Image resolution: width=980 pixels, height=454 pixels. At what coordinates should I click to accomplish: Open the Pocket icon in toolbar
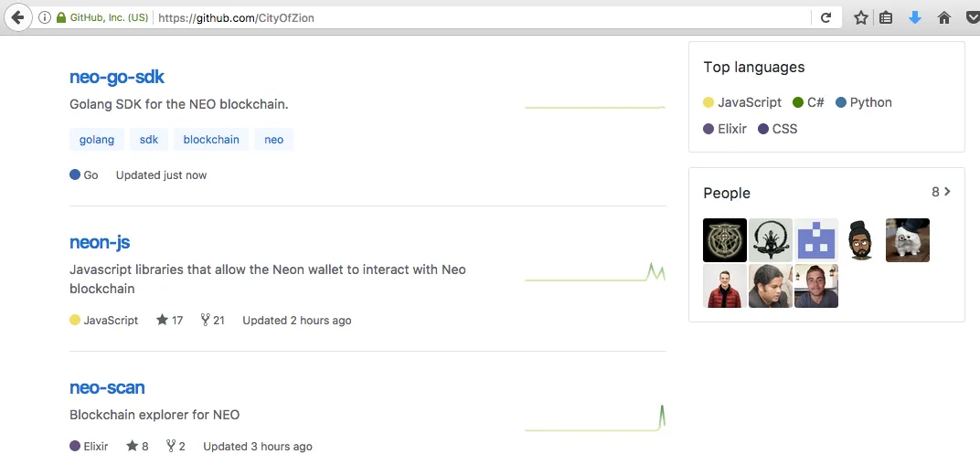point(973,17)
